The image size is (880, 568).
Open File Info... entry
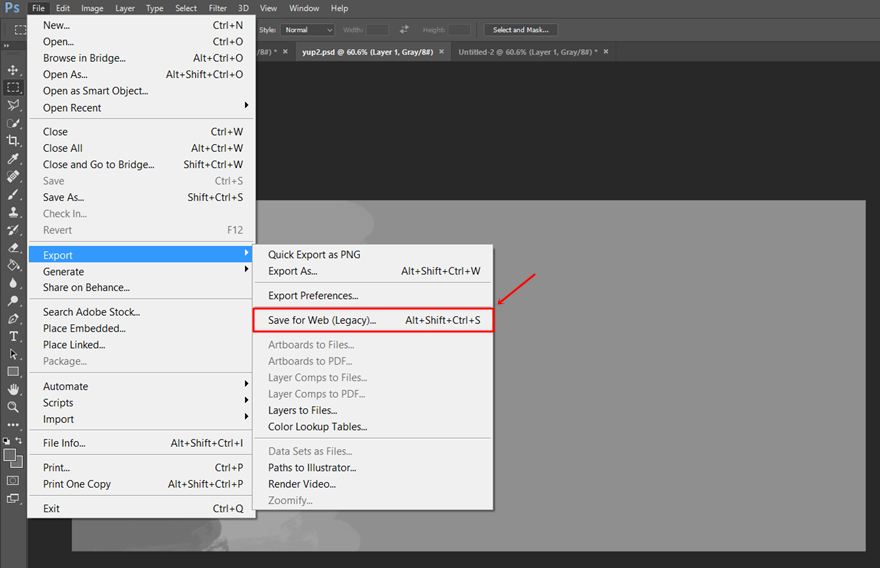pyautogui.click(x=140, y=443)
